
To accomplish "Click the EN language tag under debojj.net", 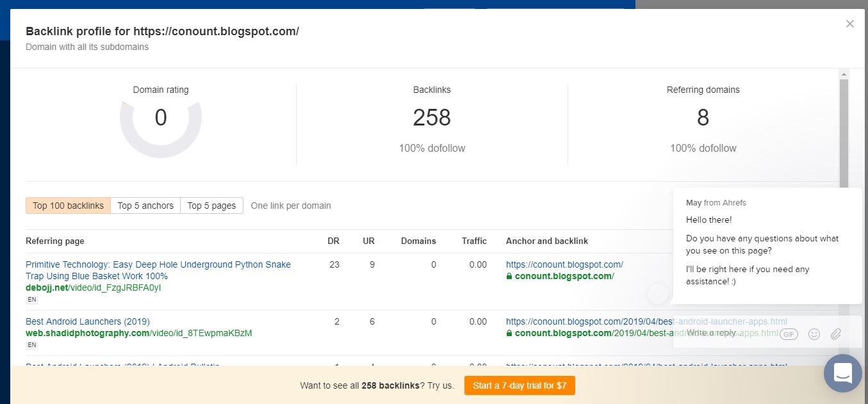I will [x=31, y=299].
